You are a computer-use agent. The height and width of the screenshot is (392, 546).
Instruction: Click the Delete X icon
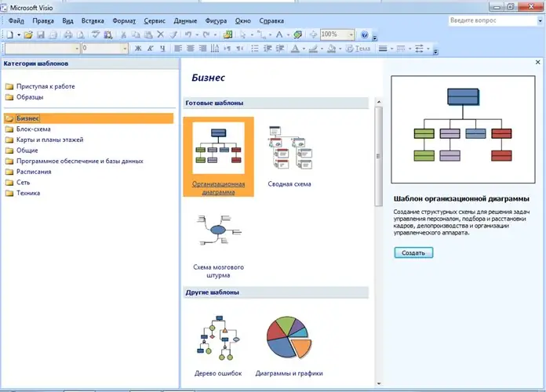click(x=160, y=34)
